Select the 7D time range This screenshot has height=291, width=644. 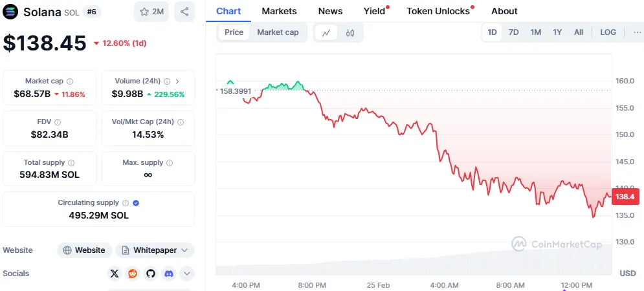pos(513,32)
